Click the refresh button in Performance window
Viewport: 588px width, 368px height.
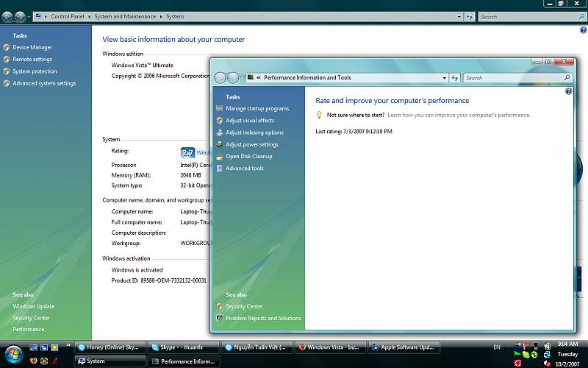(x=455, y=77)
